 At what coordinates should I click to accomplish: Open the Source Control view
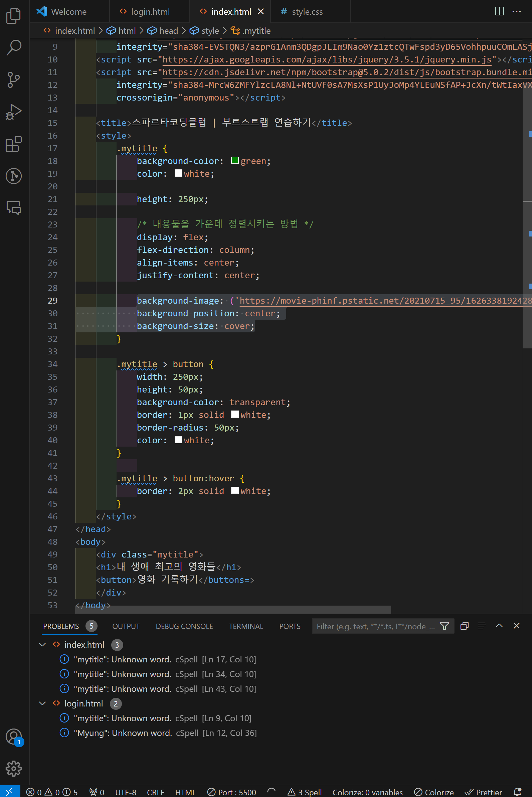click(14, 80)
